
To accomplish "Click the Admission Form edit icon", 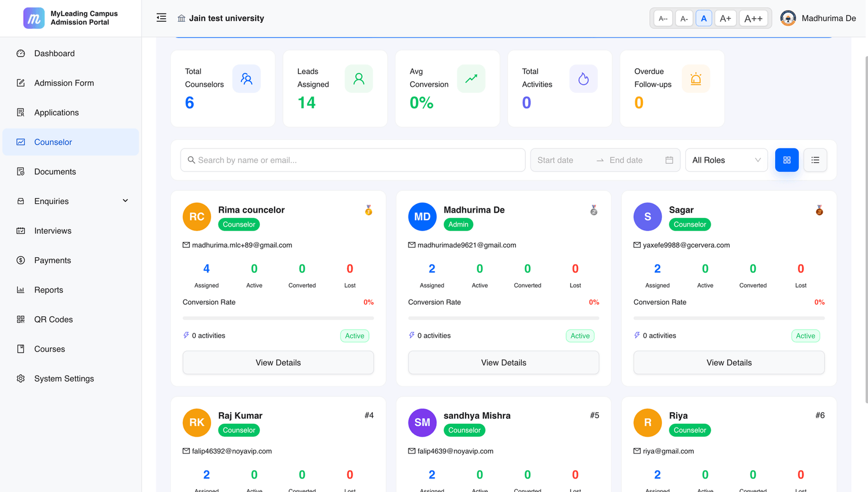I will pos(21,83).
